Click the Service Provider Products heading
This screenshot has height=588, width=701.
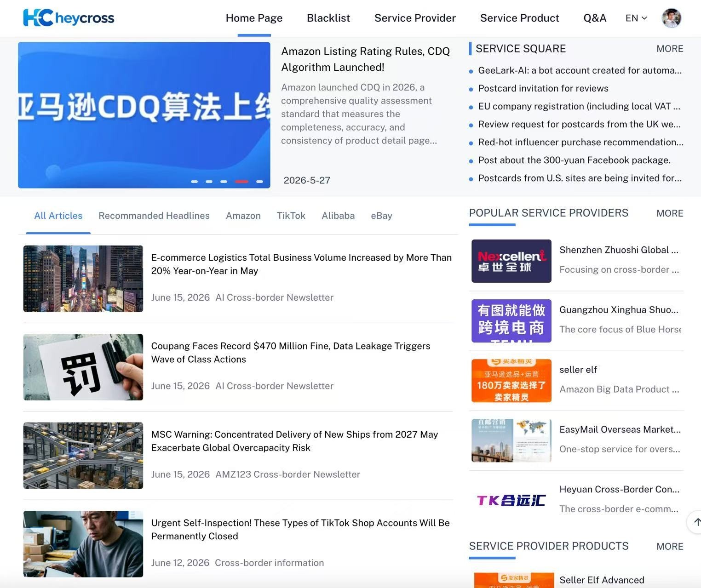(549, 546)
